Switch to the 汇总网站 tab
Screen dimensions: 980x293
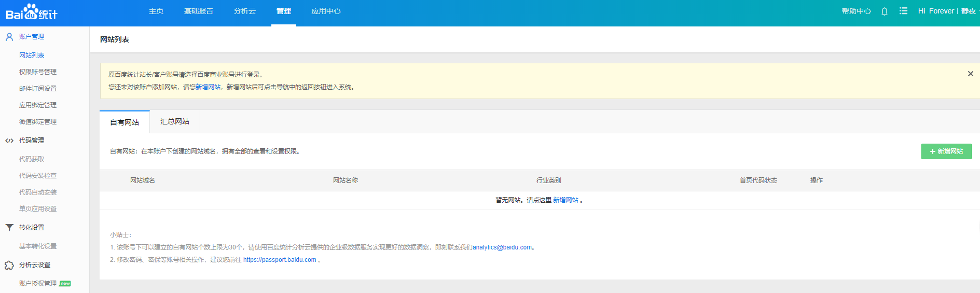coord(175,121)
